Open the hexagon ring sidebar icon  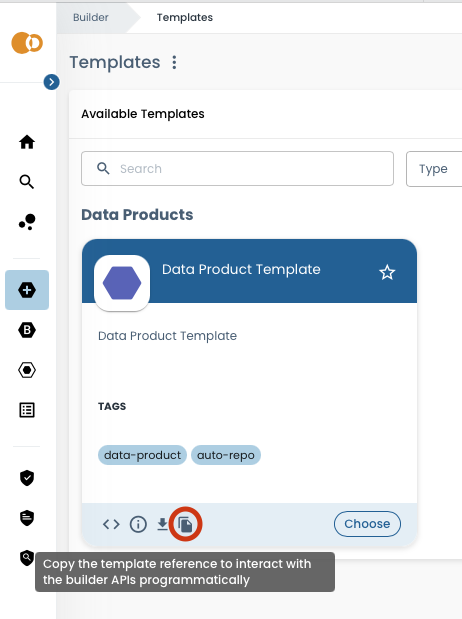coord(27,370)
